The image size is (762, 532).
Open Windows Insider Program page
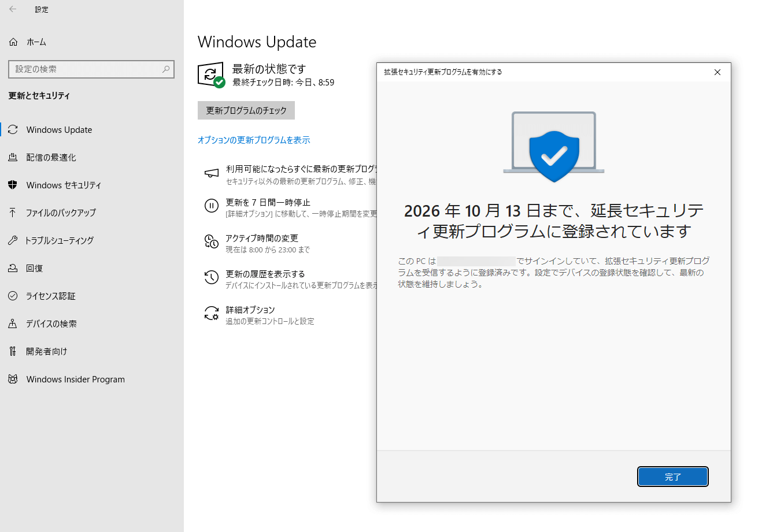(x=75, y=380)
